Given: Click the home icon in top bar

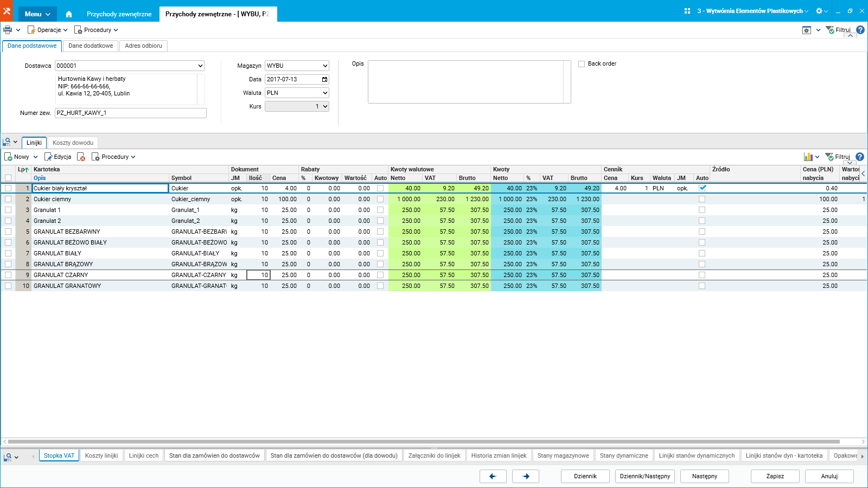Looking at the screenshot, I should click(69, 14).
